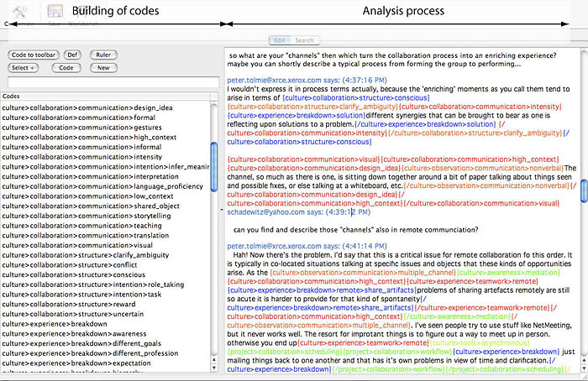Click peter.tolmie speaker line at 4:37:16 PM
The width and height of the screenshot is (588, 381).
(x=307, y=81)
